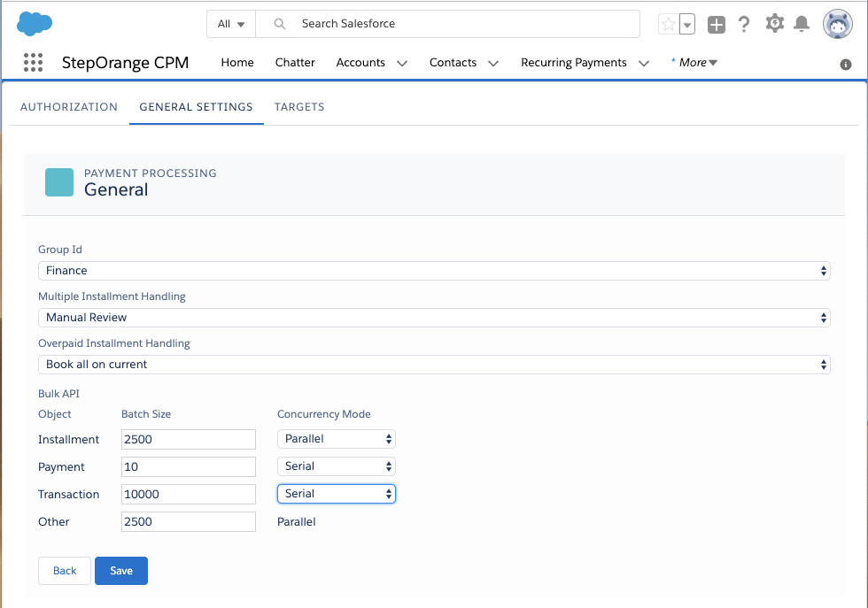
Task: Open the Help question mark icon
Action: [x=744, y=25]
